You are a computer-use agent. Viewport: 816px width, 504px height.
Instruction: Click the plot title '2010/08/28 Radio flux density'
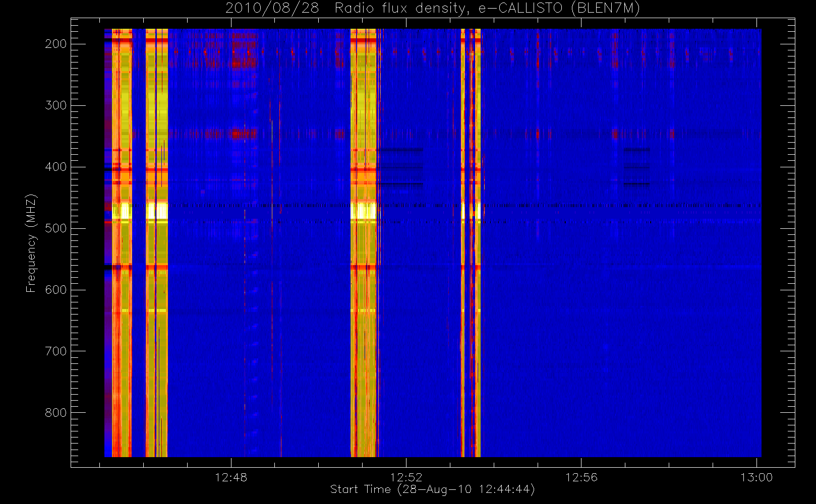click(433, 9)
